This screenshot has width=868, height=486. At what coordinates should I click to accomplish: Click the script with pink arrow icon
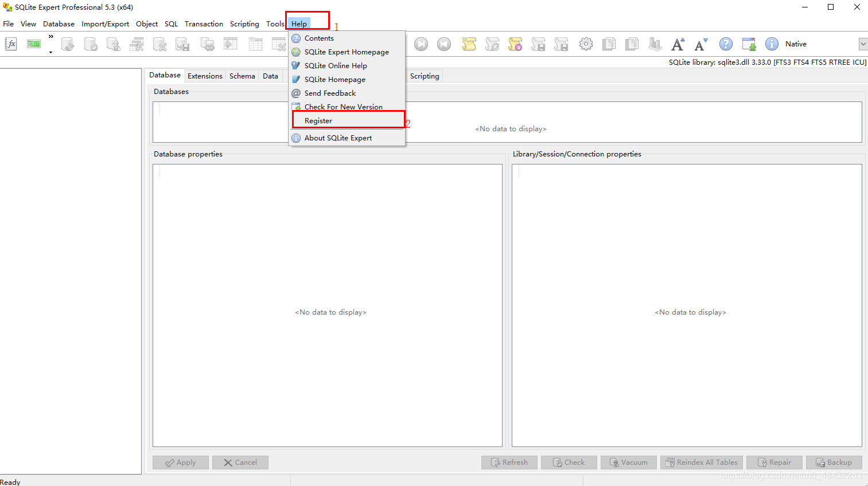click(515, 44)
